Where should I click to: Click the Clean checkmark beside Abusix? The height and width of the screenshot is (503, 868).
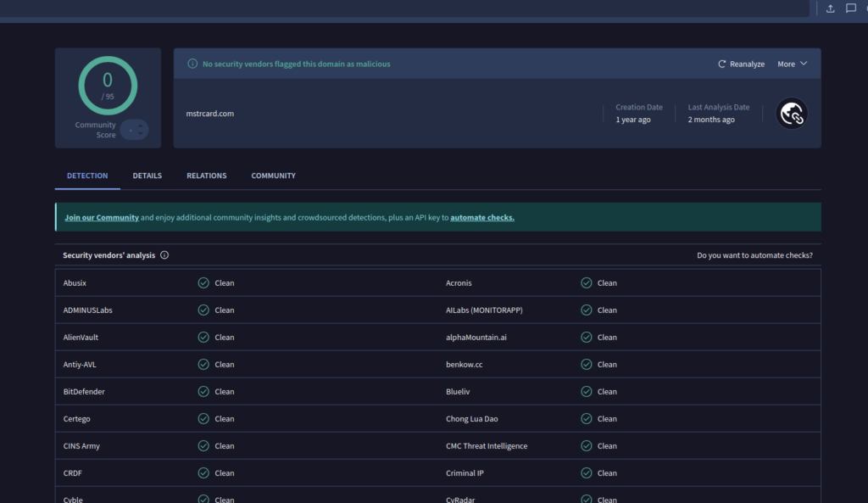click(203, 282)
